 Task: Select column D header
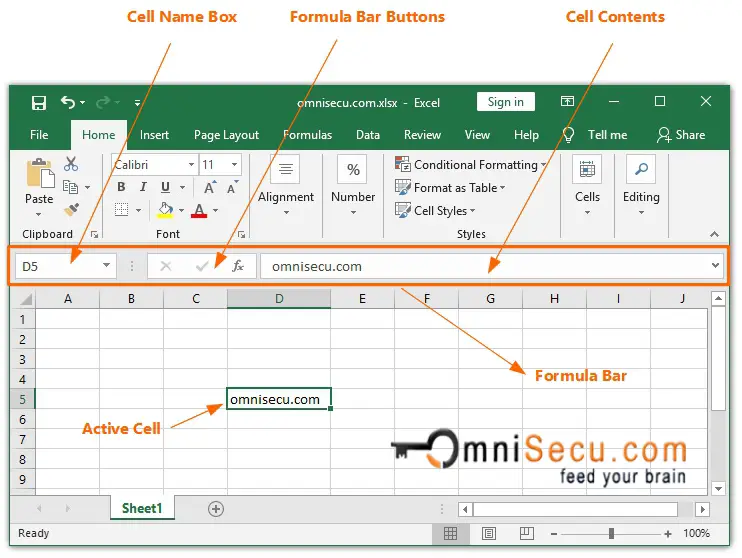(279, 299)
